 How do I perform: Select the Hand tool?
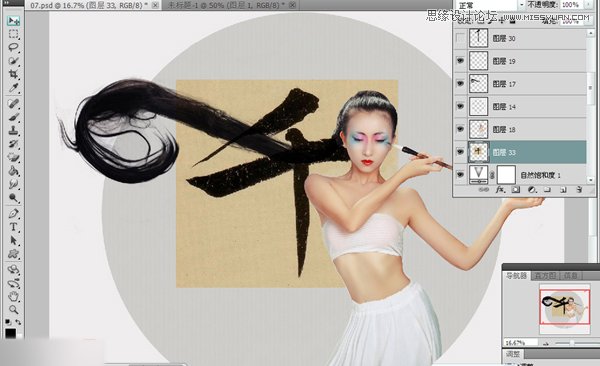coord(14,296)
